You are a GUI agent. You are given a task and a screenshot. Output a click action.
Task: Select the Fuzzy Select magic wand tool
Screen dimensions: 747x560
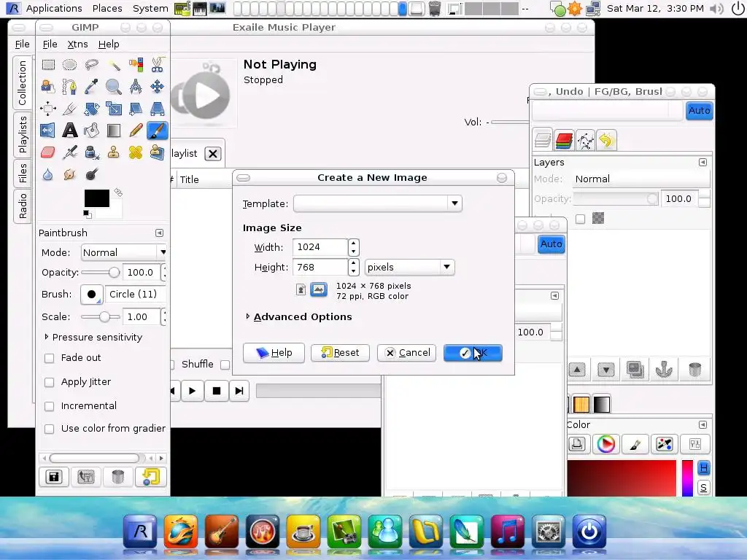coord(113,65)
